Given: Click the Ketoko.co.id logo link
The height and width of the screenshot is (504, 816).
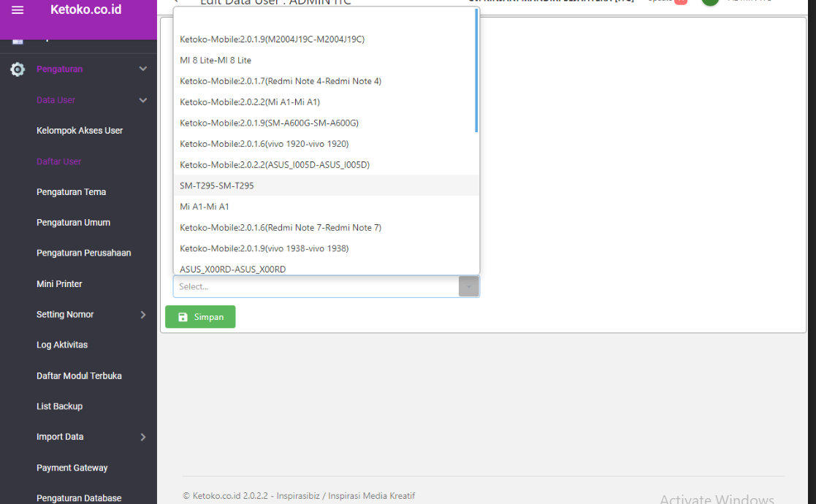Looking at the screenshot, I should tap(85, 10).
